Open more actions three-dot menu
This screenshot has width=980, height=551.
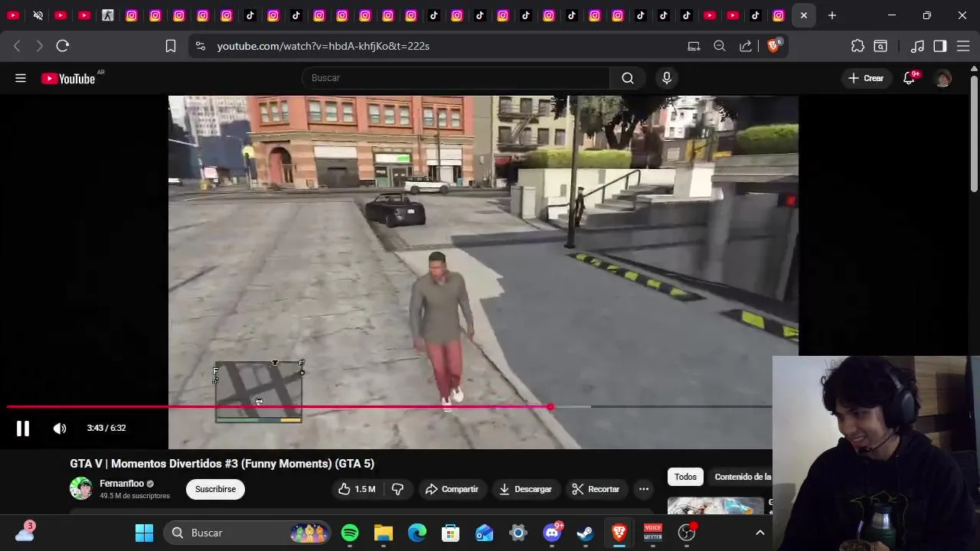point(644,489)
